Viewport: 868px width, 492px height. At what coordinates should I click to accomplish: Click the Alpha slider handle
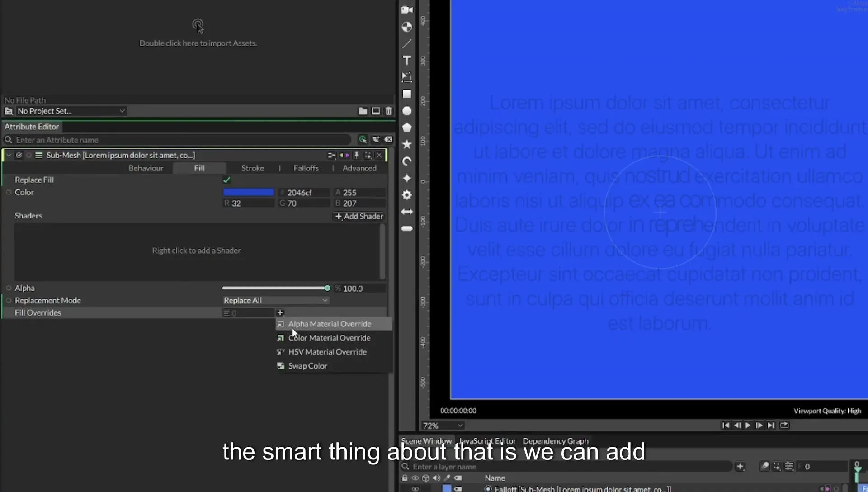pyautogui.click(x=327, y=288)
